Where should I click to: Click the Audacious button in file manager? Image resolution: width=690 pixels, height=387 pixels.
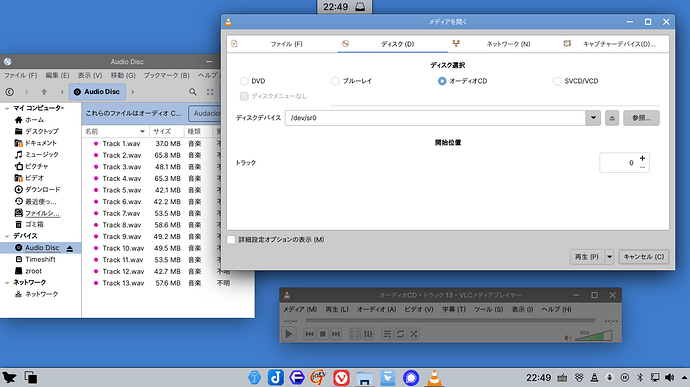(x=206, y=113)
